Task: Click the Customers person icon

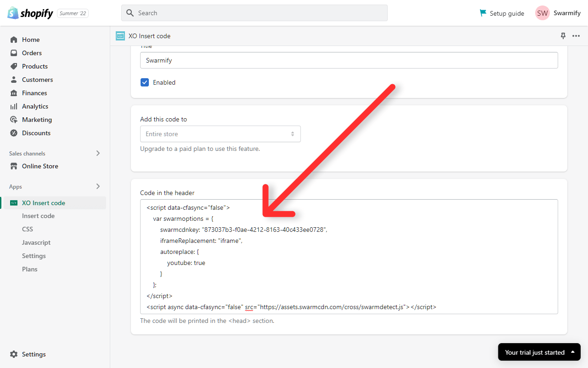Action: [x=14, y=80]
